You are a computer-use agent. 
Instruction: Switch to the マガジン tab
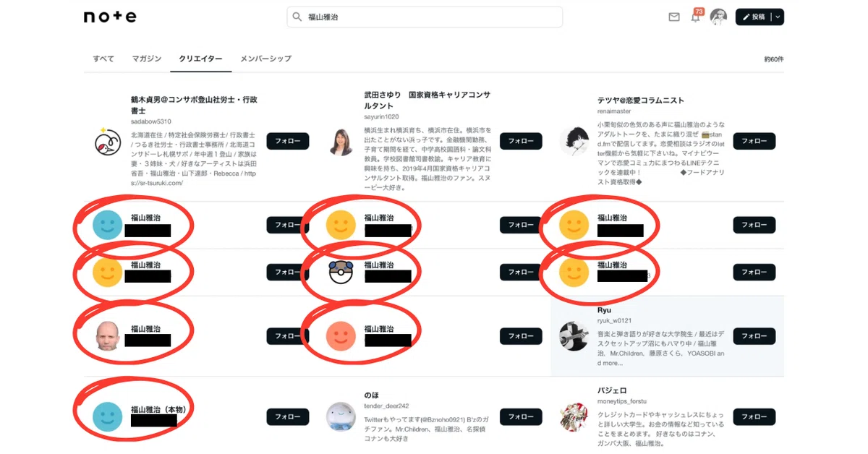pyautogui.click(x=147, y=59)
